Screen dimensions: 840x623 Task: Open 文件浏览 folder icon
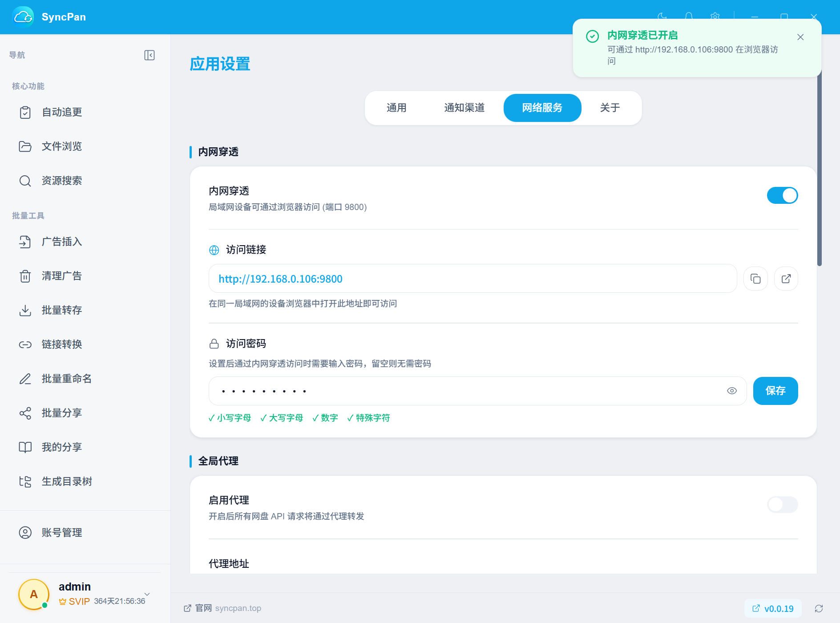pyautogui.click(x=25, y=146)
